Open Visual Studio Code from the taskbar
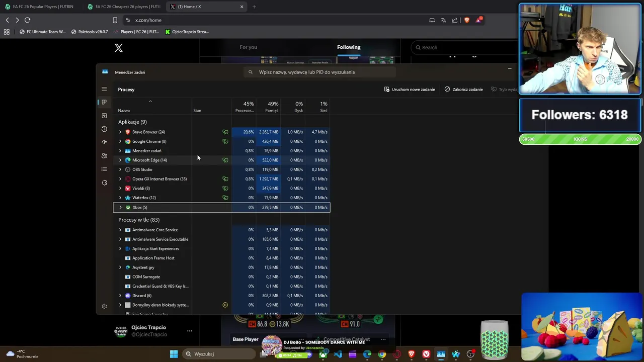Screen dimensions: 644x362 [338, 354]
